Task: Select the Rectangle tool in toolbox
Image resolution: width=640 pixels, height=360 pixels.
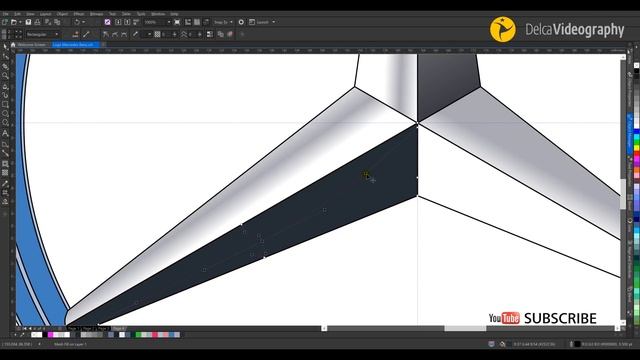Action: pyautogui.click(x=5, y=104)
